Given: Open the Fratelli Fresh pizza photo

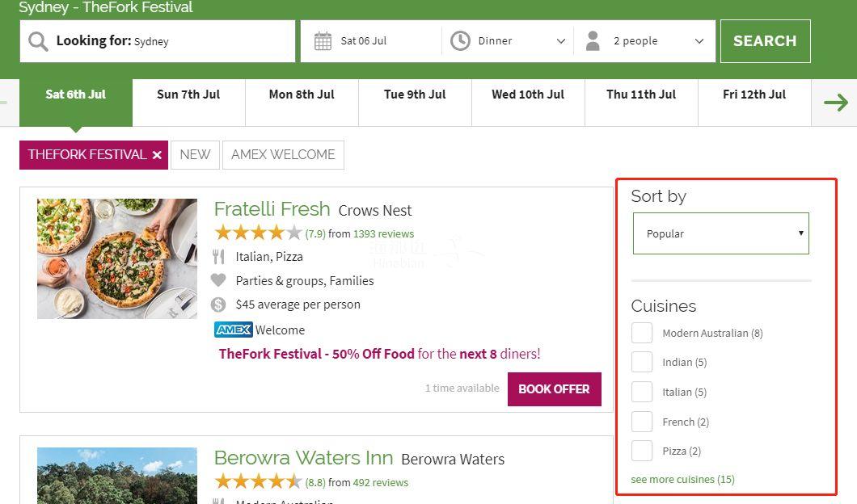Looking at the screenshot, I should pyautogui.click(x=117, y=258).
